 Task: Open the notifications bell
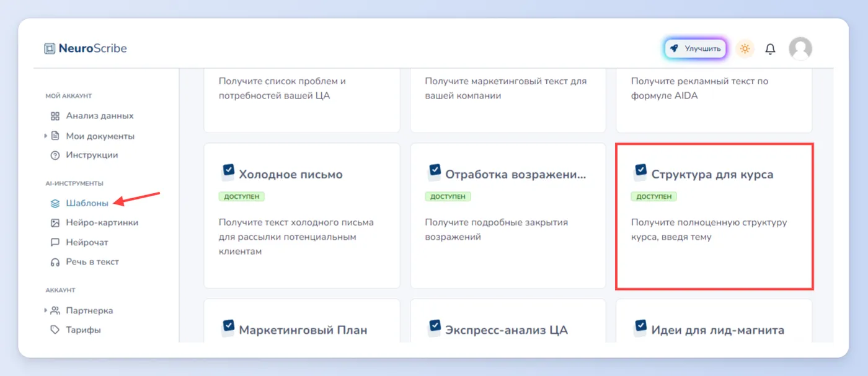770,48
